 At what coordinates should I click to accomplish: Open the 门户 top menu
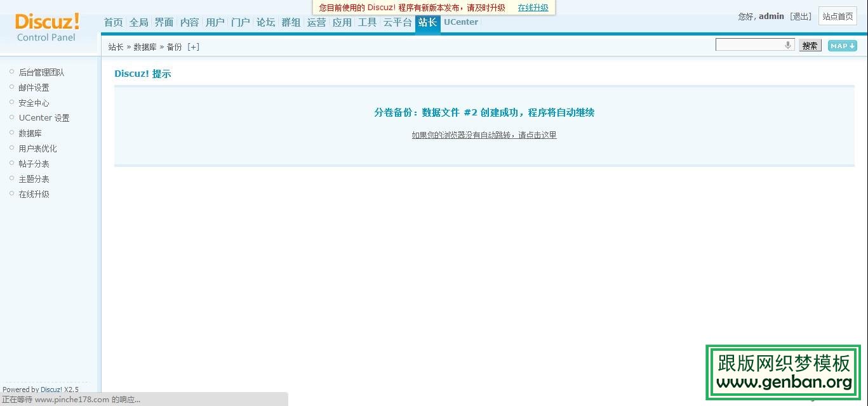coord(240,22)
